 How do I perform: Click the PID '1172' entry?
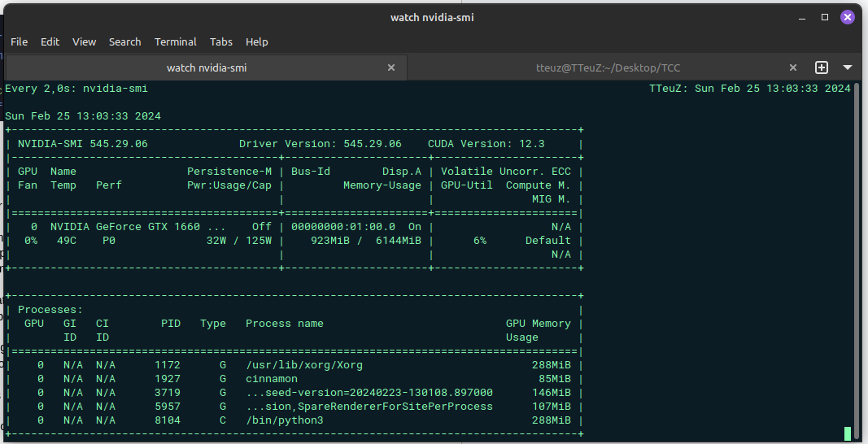[x=168, y=365]
